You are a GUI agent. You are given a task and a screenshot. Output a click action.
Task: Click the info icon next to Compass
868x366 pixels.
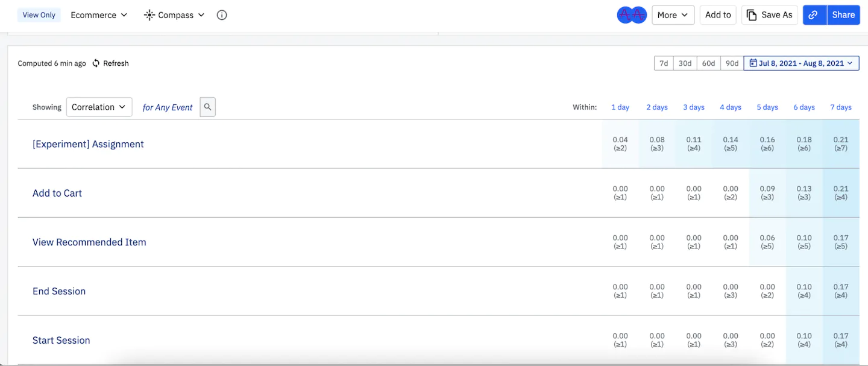pyautogui.click(x=222, y=15)
